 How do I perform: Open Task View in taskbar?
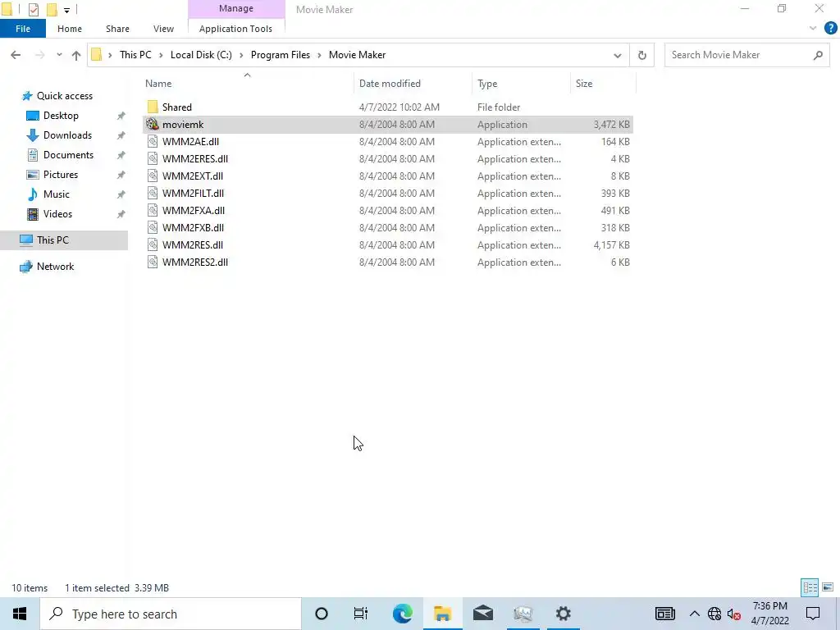click(361, 614)
